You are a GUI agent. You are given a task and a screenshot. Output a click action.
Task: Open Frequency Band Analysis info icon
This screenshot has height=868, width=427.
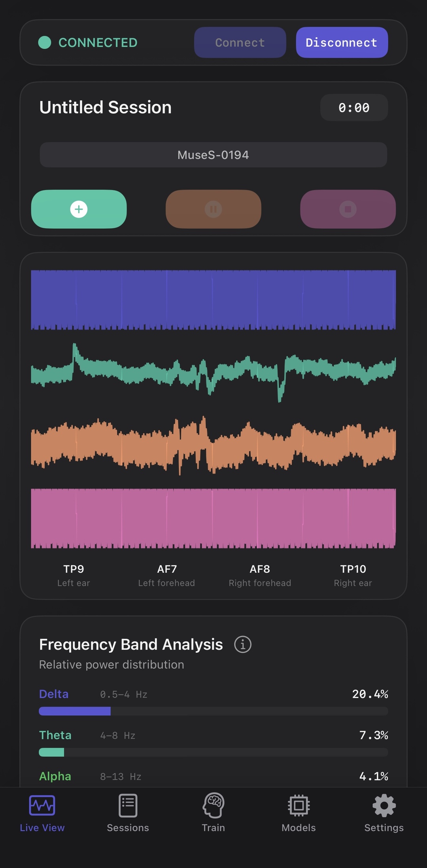(x=242, y=644)
